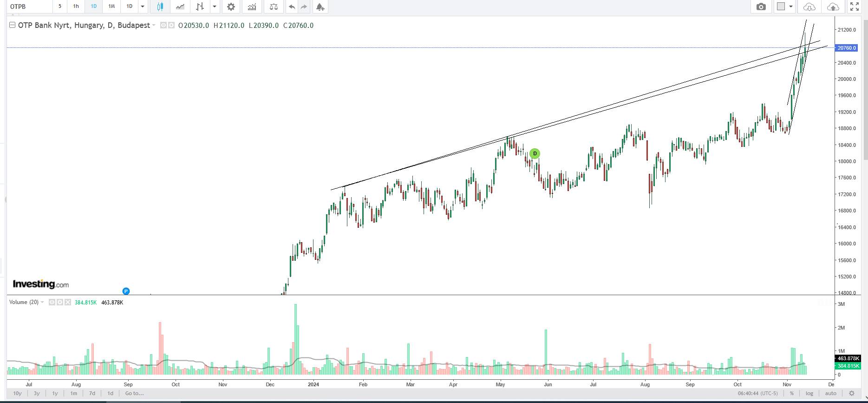Toggle visibility of OTP Bank series

pyautogui.click(x=163, y=26)
